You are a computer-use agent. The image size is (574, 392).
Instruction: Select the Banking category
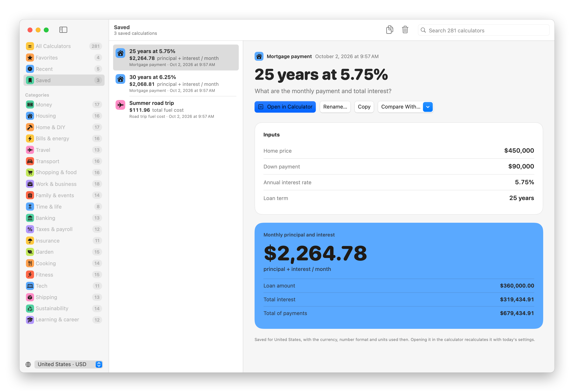click(64, 218)
